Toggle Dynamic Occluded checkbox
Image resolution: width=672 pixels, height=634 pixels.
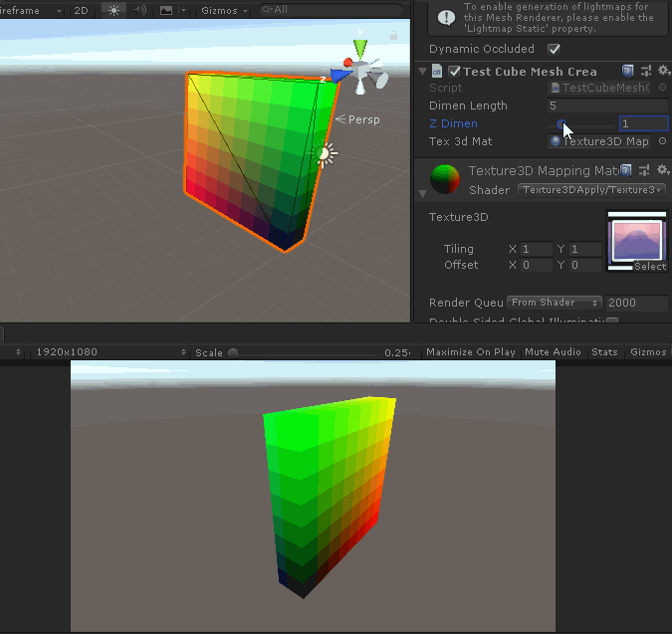pos(554,49)
